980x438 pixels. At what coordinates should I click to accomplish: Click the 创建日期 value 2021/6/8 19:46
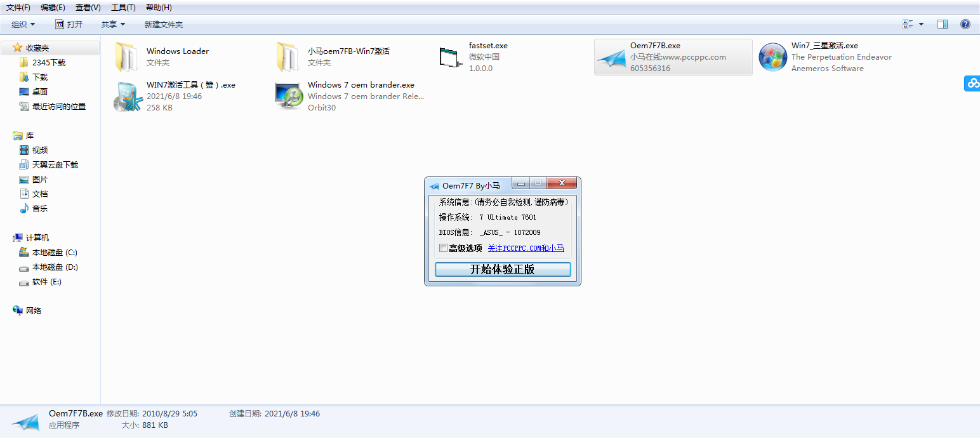click(293, 413)
